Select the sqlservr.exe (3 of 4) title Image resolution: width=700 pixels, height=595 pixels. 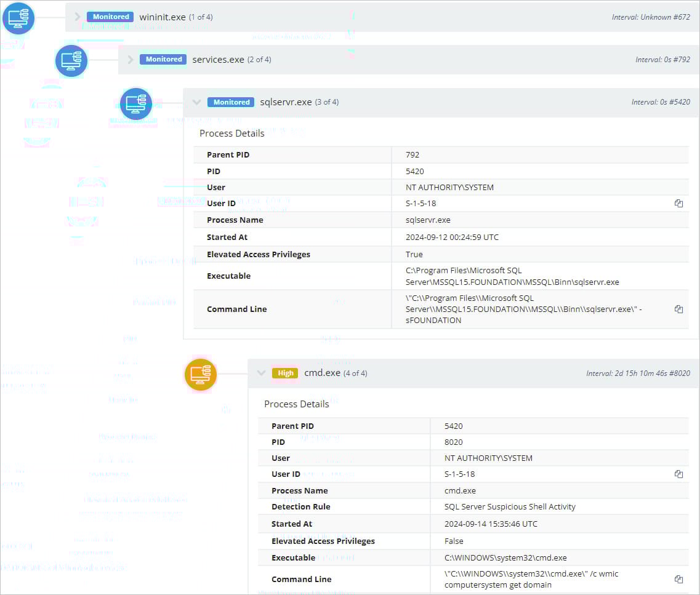[x=299, y=102]
